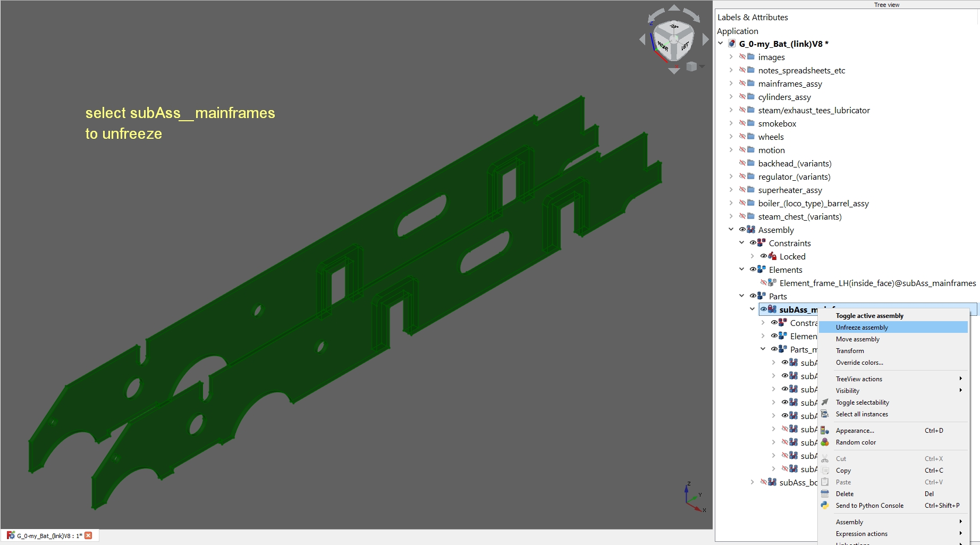Click the arrow icon for Toggle selectability
This screenshot has height=545, width=980.
coord(825,403)
